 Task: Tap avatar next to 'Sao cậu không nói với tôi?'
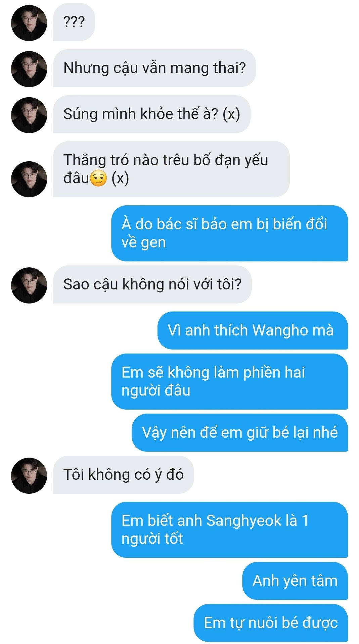[29, 285]
